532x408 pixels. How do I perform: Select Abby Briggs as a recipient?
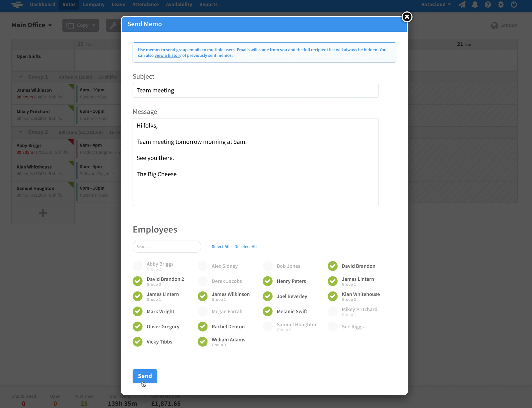click(138, 266)
